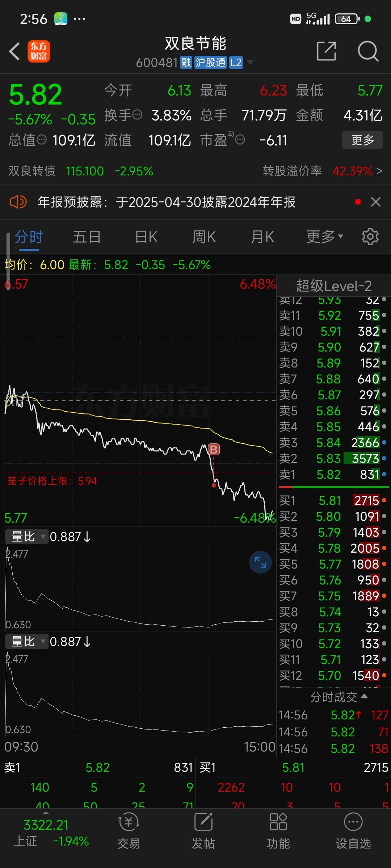Viewport: 391px width, 868px height.
Task: Tap the 市盈 info icon
Action: [240, 140]
